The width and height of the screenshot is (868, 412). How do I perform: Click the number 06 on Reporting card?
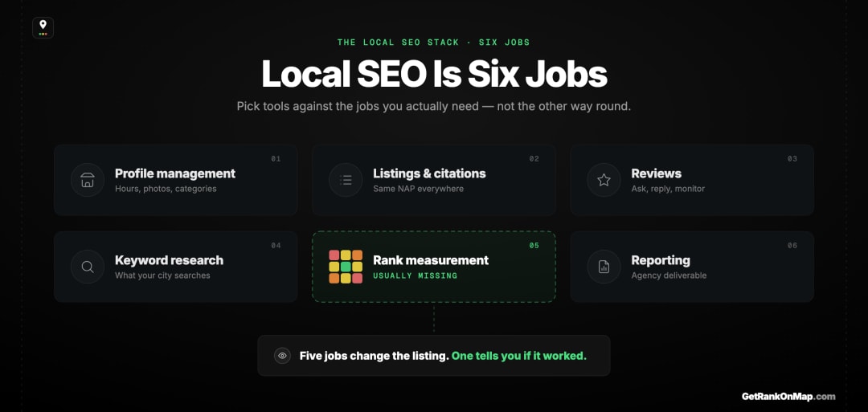pos(792,246)
